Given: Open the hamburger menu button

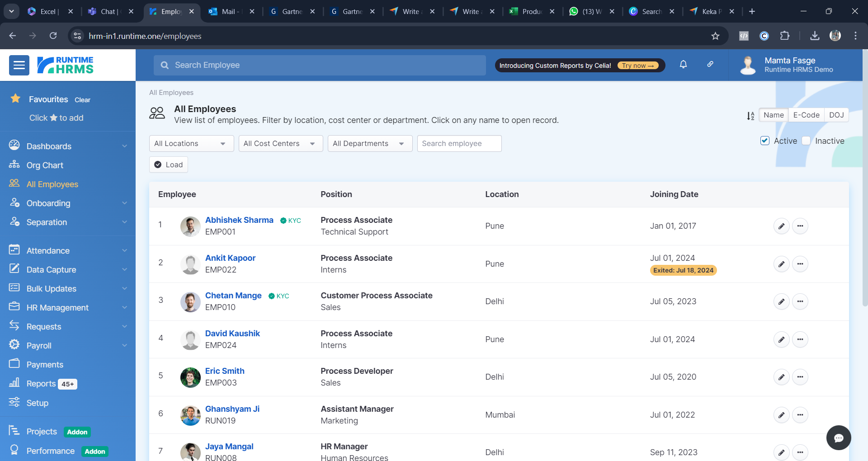Looking at the screenshot, I should [x=19, y=66].
